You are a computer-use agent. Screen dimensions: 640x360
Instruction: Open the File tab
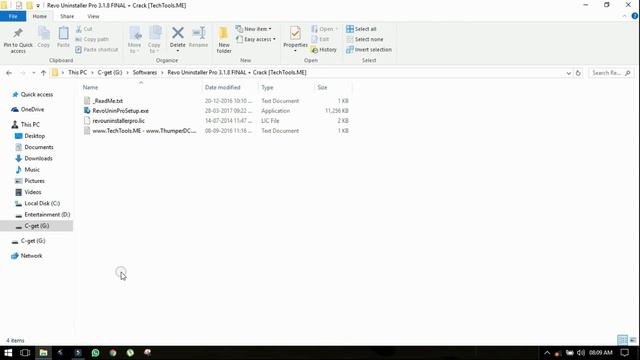pyautogui.click(x=13, y=16)
